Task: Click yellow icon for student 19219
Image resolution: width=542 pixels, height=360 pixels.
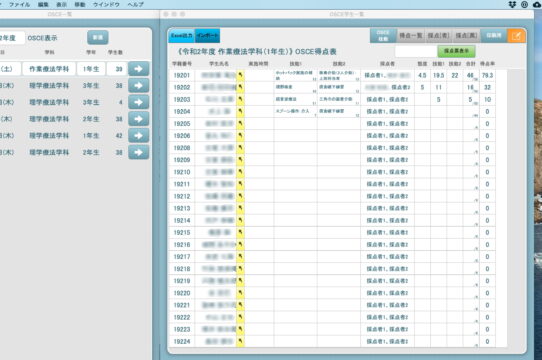Action: [x=240, y=281]
